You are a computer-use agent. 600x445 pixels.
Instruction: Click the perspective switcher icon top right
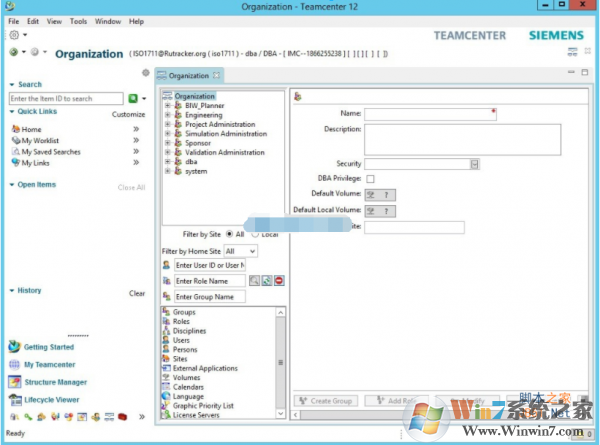[x=572, y=52]
